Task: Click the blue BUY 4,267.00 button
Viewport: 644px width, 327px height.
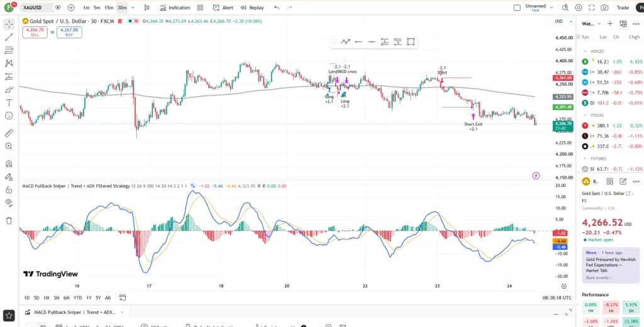Action: [x=69, y=33]
